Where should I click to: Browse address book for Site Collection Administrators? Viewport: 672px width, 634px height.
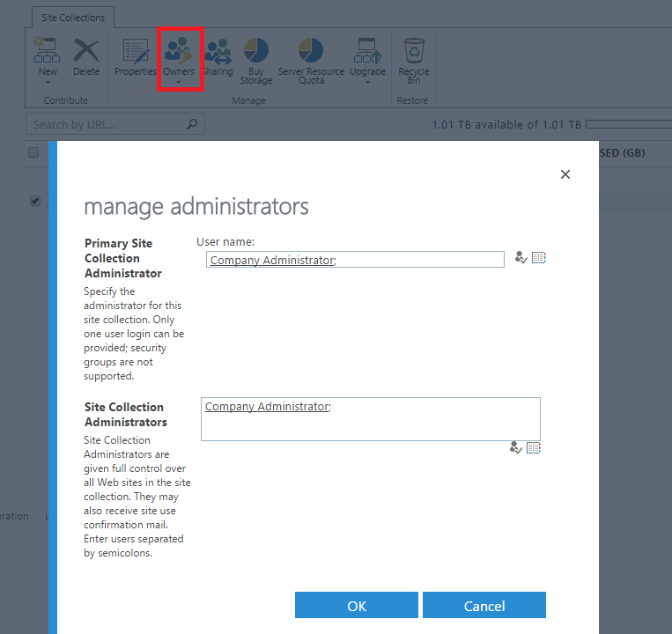pyautogui.click(x=534, y=447)
